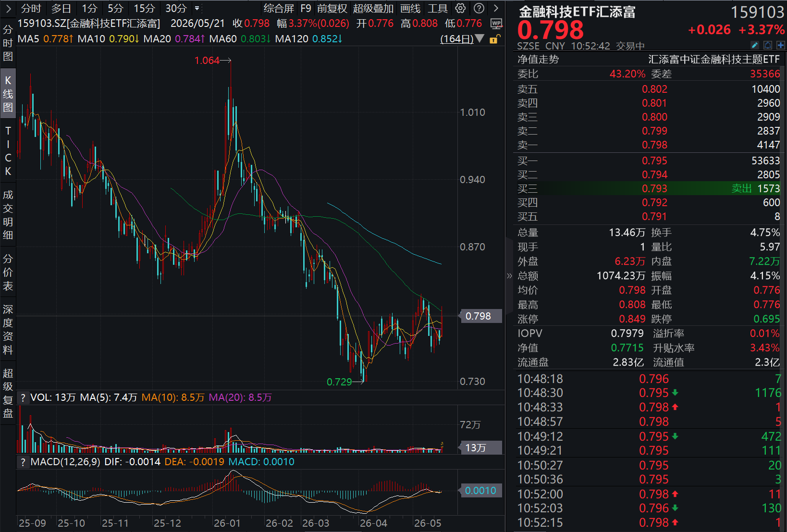Open 前复权 adjustment option
The width and height of the screenshot is (787, 532).
pos(332,8)
